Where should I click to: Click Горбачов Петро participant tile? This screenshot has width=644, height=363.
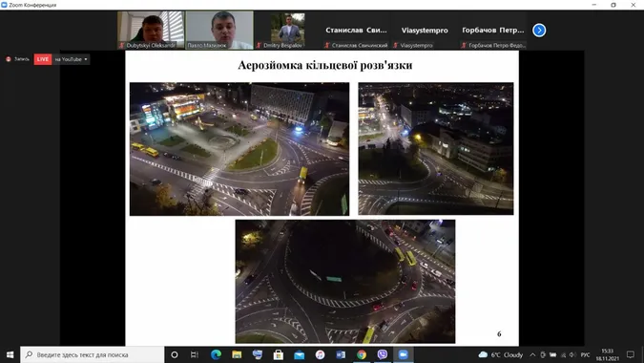493,31
